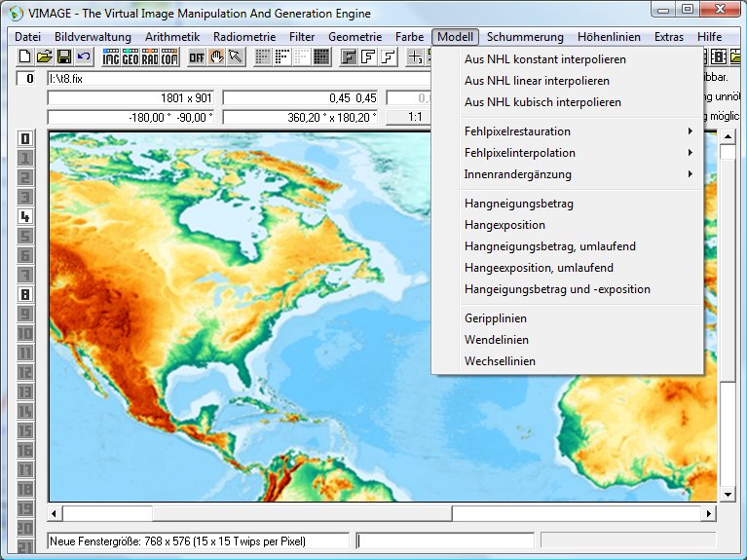Viewport: 747px width, 560px height.
Task: Open a file with the folder icon
Action: coord(45,57)
